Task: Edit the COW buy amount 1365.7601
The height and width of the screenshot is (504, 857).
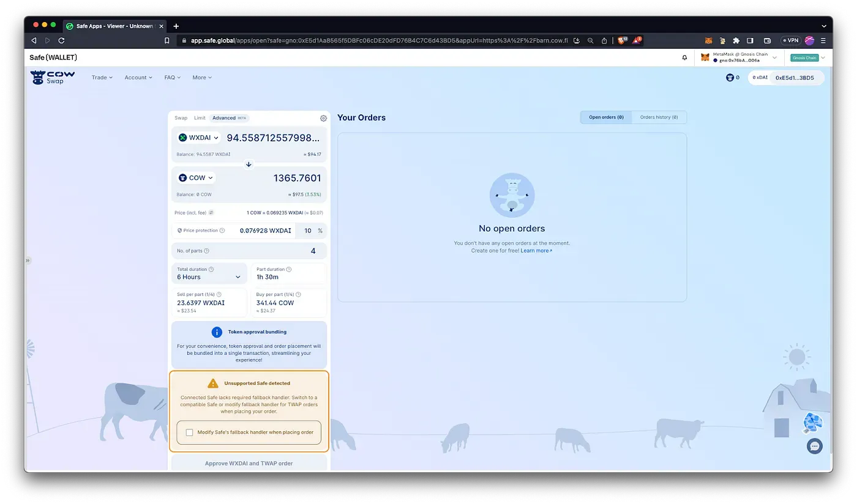Action: tap(297, 178)
